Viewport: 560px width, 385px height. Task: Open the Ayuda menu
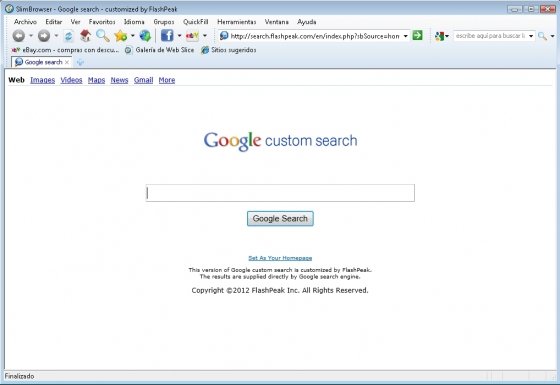click(x=306, y=22)
